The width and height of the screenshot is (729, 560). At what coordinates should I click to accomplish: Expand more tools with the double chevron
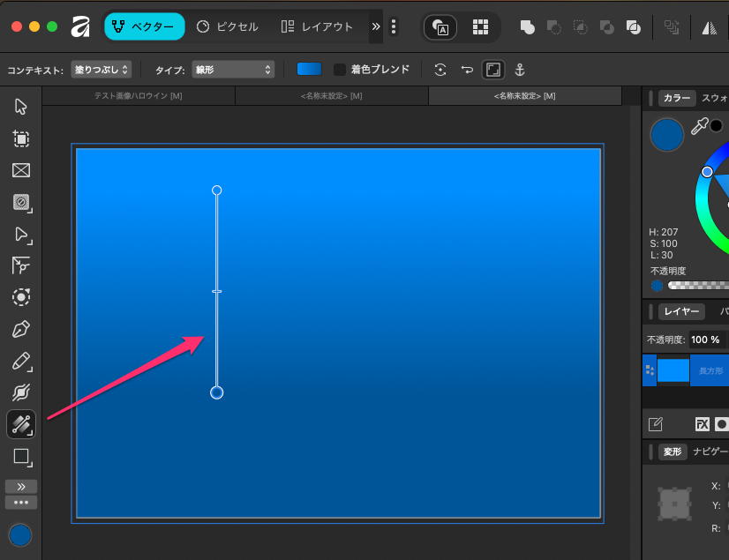21,486
